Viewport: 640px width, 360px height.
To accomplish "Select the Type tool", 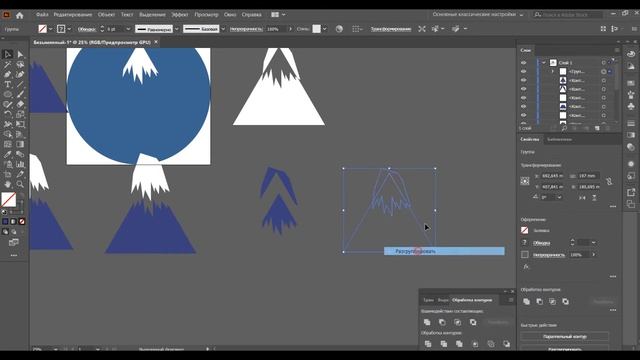I will (7, 84).
